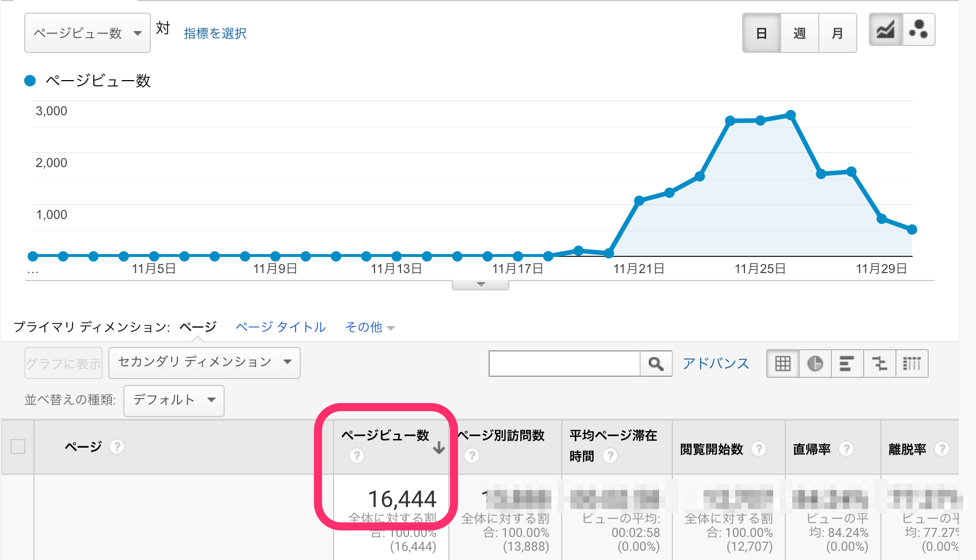Open the performance bar view

[x=847, y=364]
